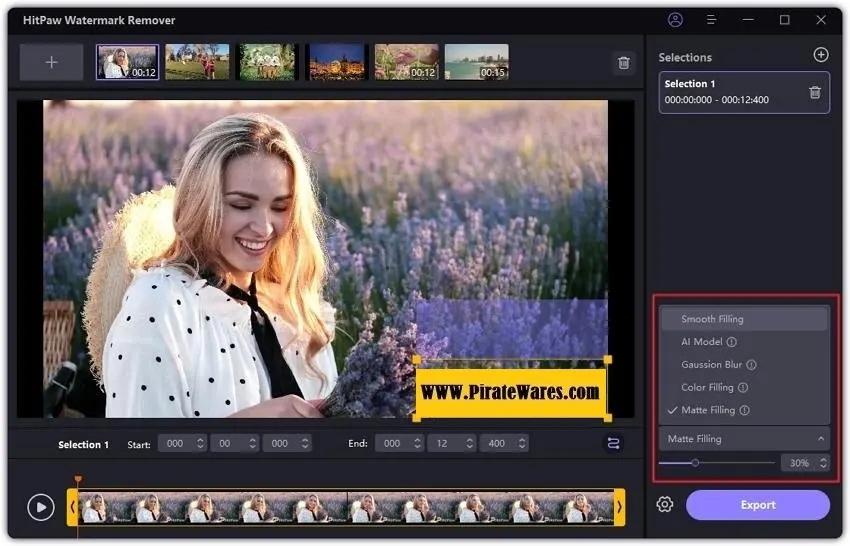Image resolution: width=850 pixels, height=546 pixels.
Task: Click the matte strength slider handle
Action: click(695, 463)
